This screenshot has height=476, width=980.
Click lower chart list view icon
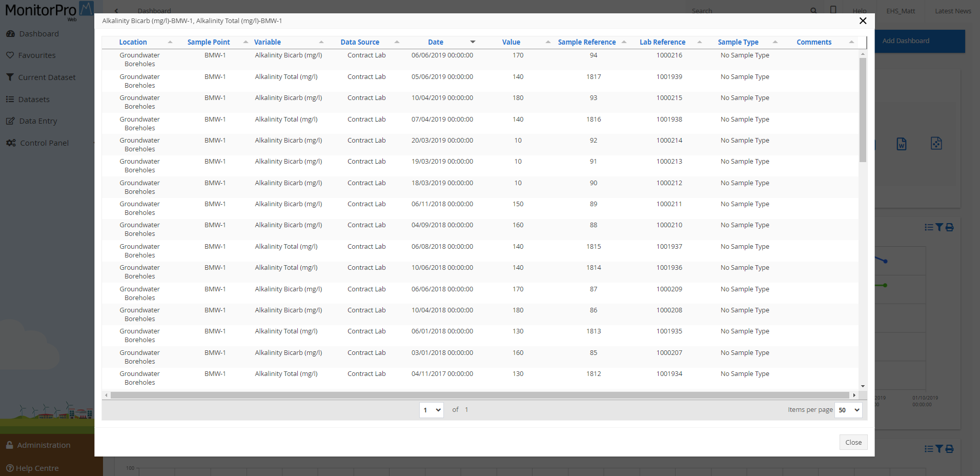pyautogui.click(x=929, y=449)
